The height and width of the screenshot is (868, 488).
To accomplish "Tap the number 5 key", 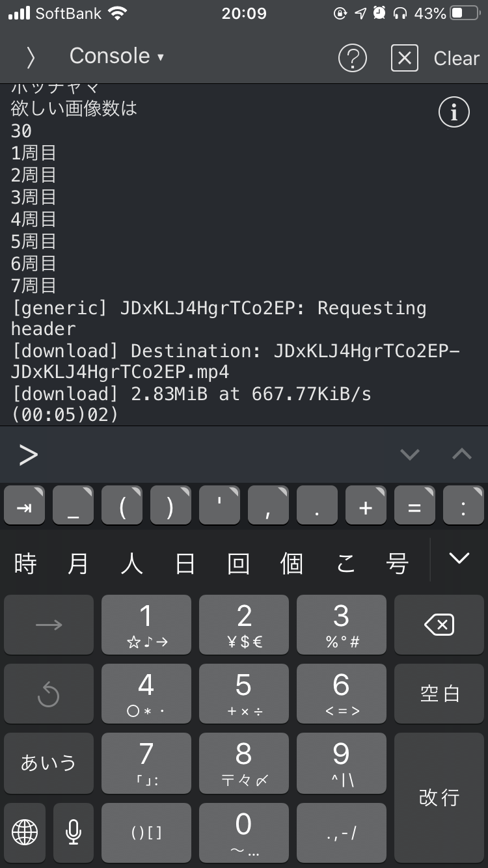I will point(244,694).
